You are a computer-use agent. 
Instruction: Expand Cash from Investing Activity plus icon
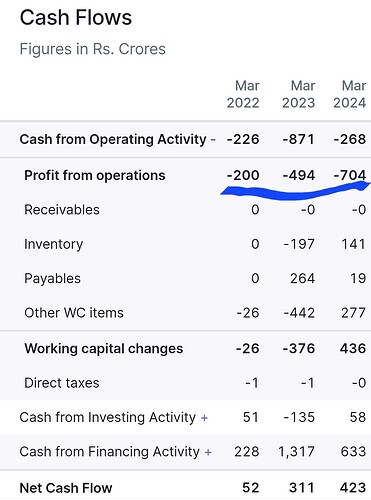(x=204, y=418)
